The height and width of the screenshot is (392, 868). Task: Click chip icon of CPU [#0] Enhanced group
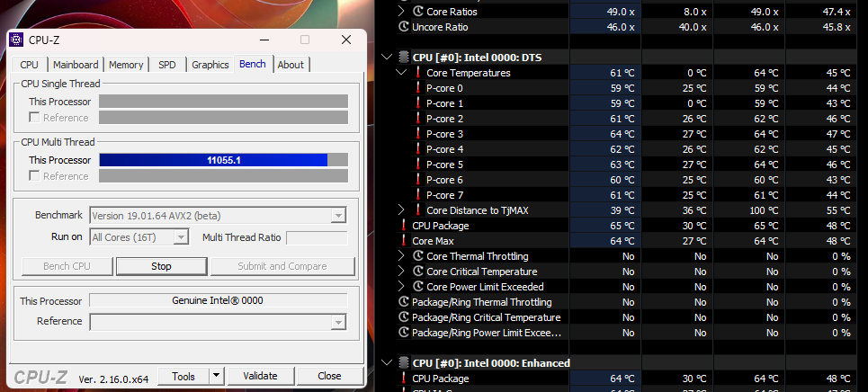[404, 363]
